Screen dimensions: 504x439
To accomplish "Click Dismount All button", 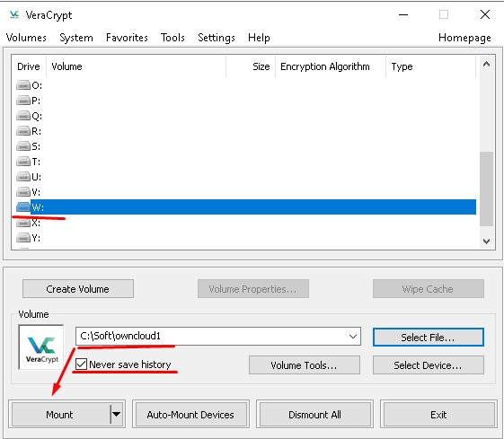I will (x=314, y=414).
